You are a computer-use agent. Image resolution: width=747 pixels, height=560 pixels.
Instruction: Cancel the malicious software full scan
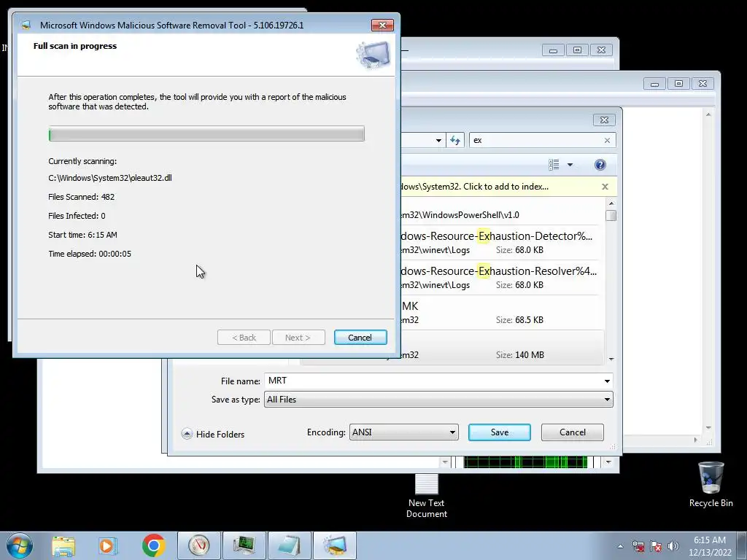[x=360, y=337]
